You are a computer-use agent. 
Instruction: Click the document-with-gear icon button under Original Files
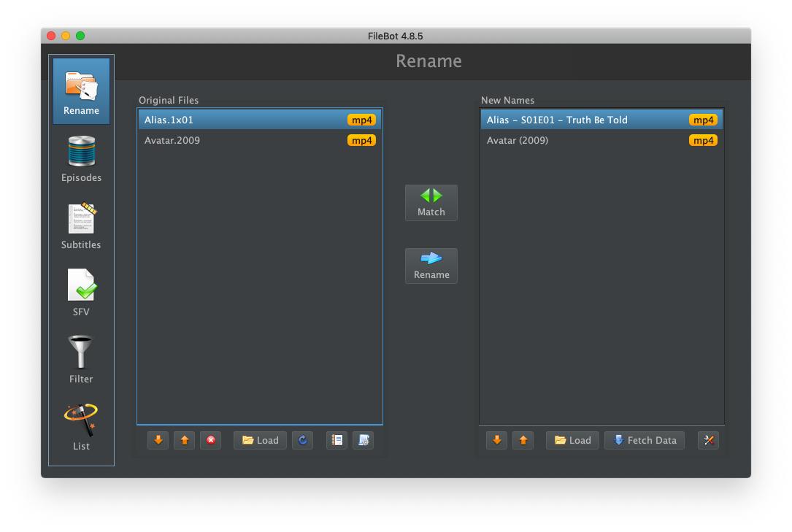pyautogui.click(x=364, y=440)
